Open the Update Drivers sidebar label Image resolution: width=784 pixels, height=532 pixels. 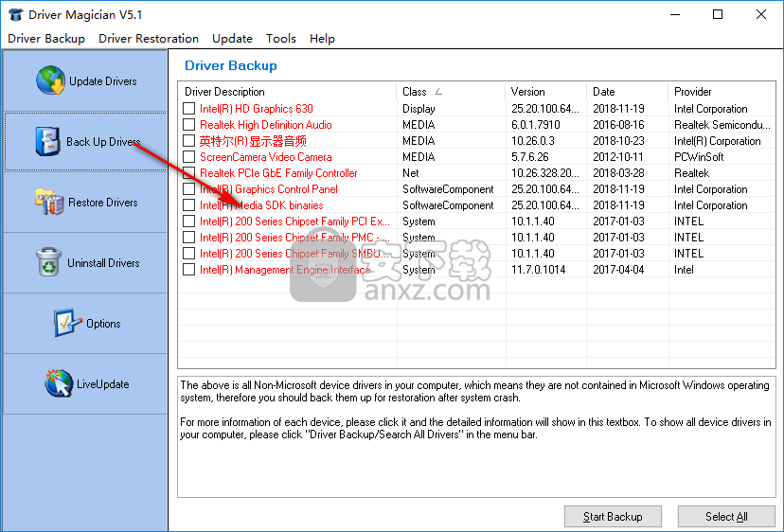click(x=102, y=81)
